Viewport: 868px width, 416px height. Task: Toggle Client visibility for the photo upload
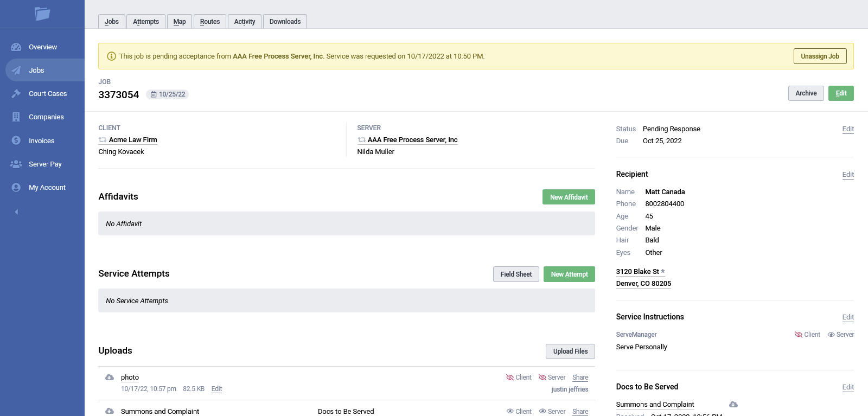519,377
